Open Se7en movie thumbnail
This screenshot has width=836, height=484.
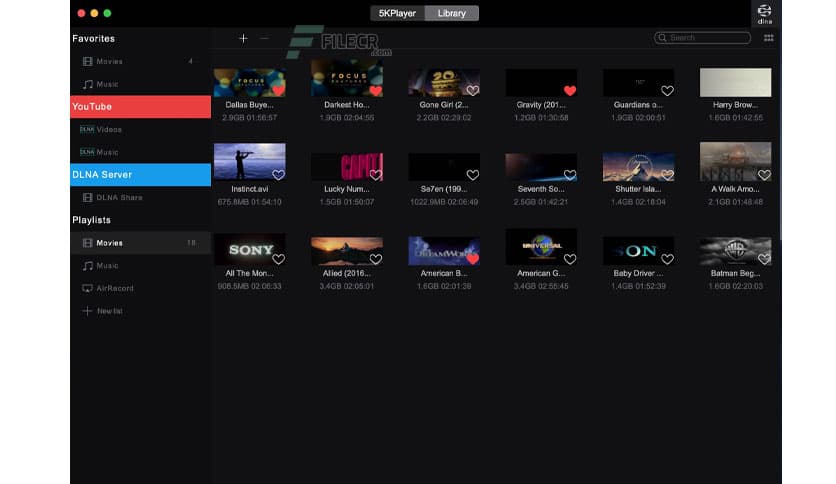pyautogui.click(x=444, y=167)
